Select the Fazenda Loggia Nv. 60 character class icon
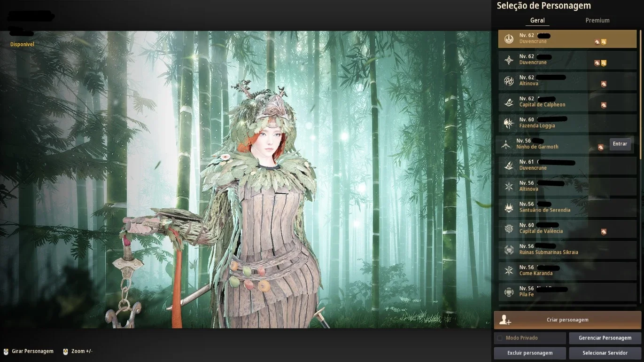Screen dimensions: 644x362 509,123
